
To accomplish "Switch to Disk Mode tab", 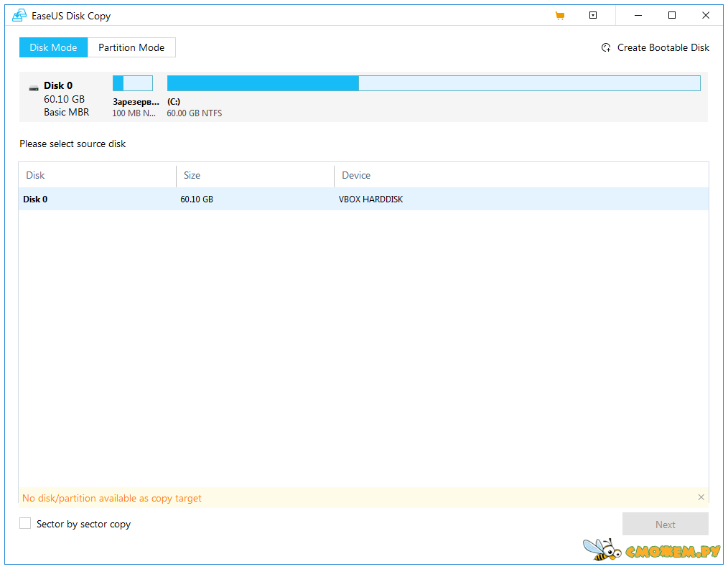I will pos(53,47).
